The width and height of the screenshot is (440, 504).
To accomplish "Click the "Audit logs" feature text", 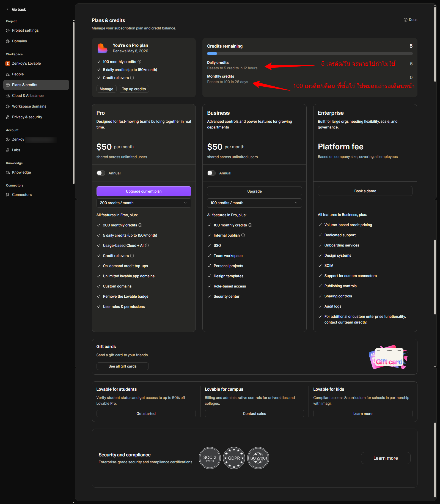I will [333, 306].
